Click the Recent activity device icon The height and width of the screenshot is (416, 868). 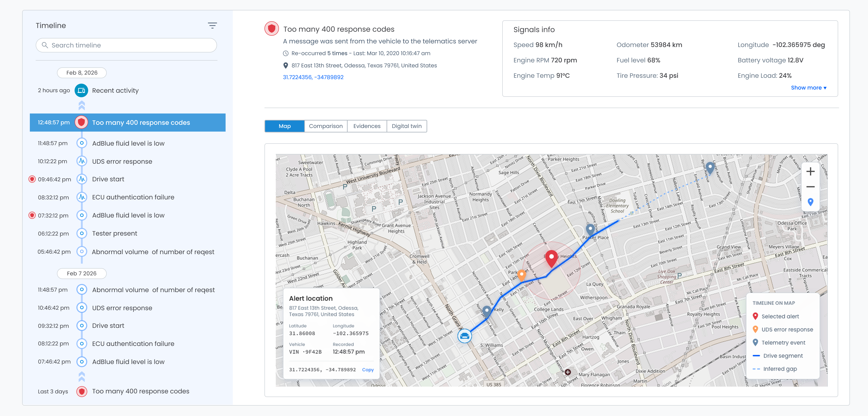point(81,90)
